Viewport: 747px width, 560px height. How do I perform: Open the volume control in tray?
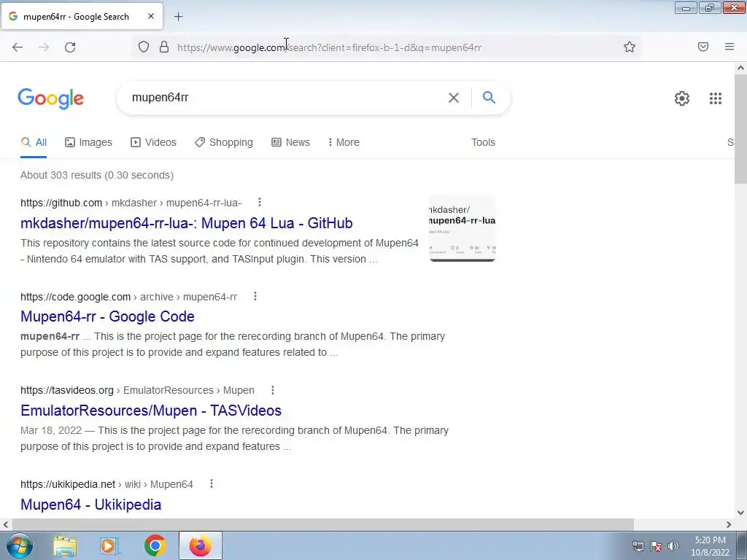[x=673, y=546]
